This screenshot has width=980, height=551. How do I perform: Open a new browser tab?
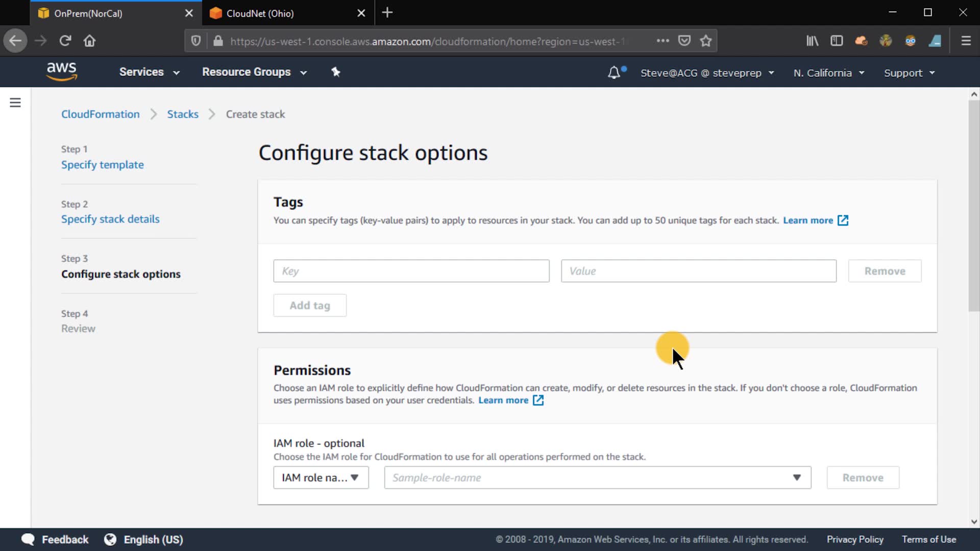tap(387, 13)
